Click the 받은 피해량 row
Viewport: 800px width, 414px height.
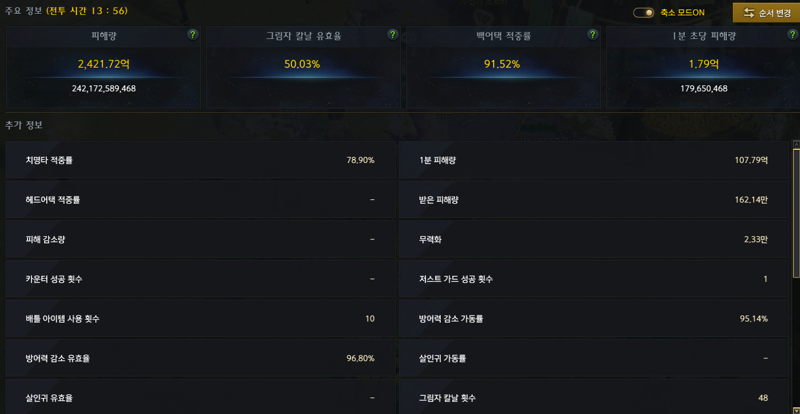pyautogui.click(x=594, y=200)
